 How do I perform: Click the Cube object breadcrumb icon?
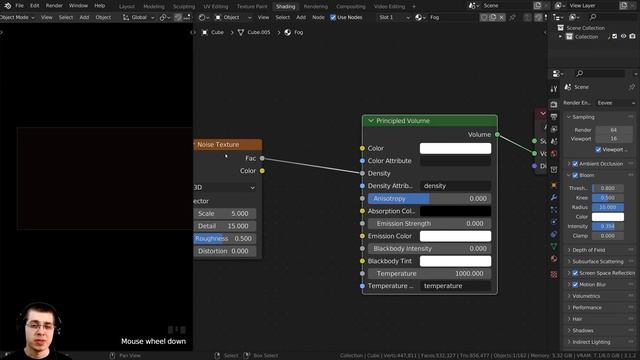pos(205,32)
